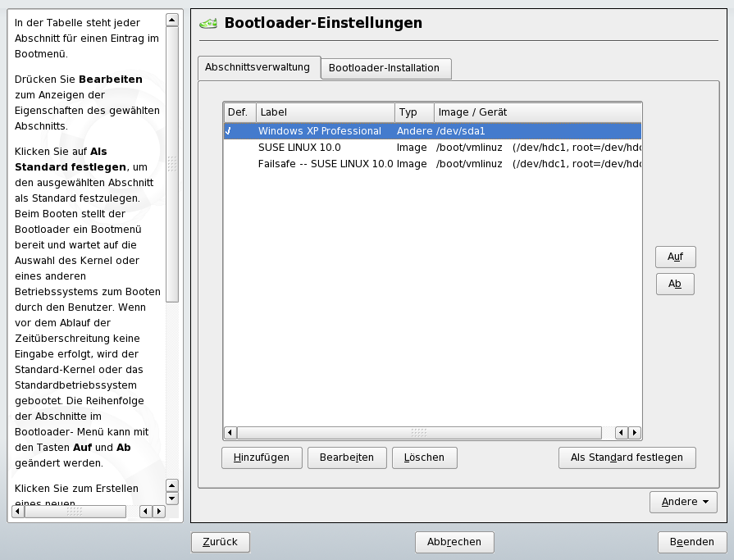The width and height of the screenshot is (734, 560).
Task: Click help panel horizontal scroll left arrow
Action: 19,512
